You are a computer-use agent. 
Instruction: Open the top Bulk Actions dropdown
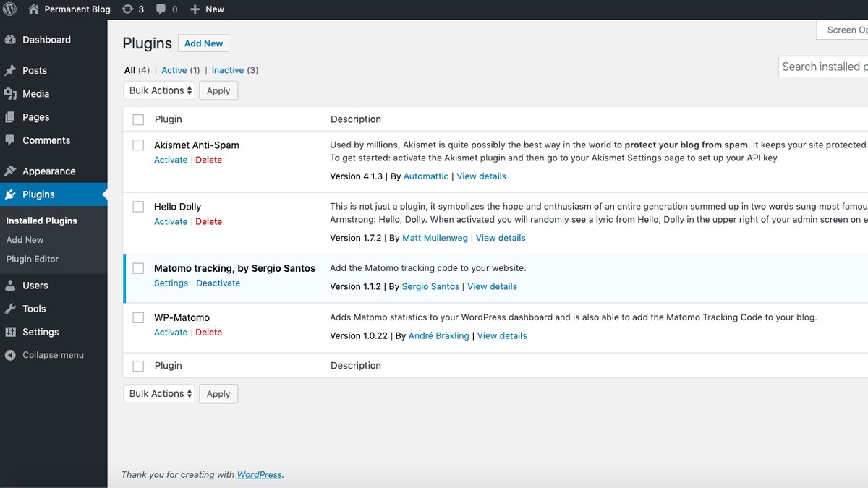pos(159,90)
